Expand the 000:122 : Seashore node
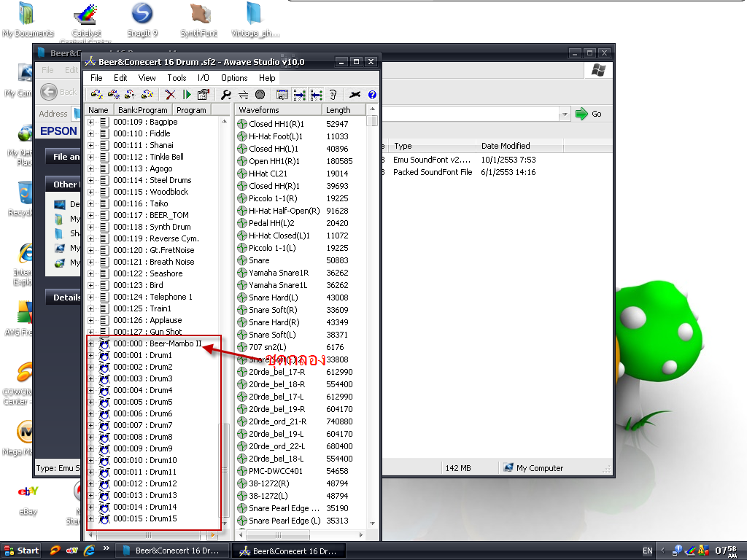747x560 pixels. 90,274
